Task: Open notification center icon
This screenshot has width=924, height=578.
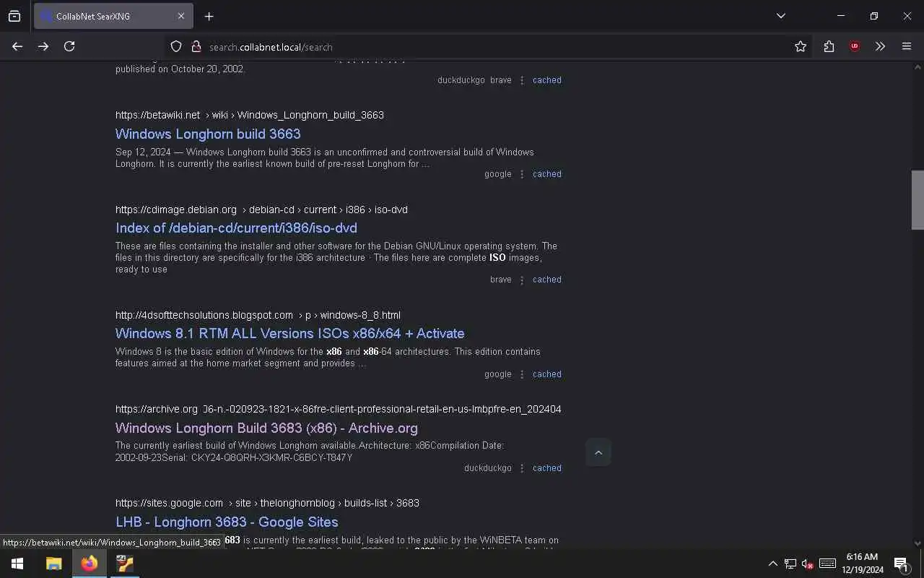Action: tap(901, 564)
